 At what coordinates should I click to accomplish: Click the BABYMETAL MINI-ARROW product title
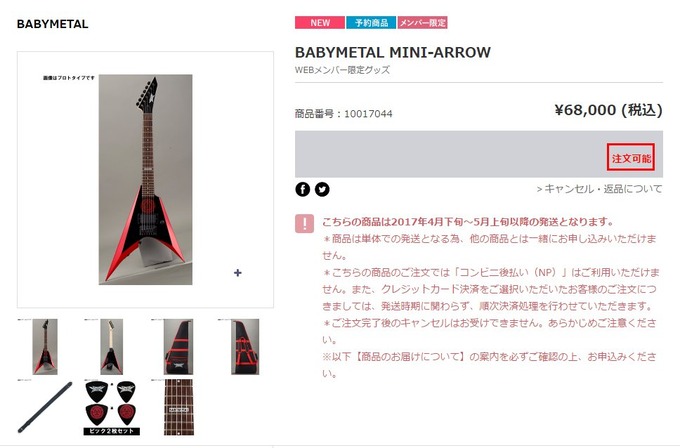click(392, 52)
